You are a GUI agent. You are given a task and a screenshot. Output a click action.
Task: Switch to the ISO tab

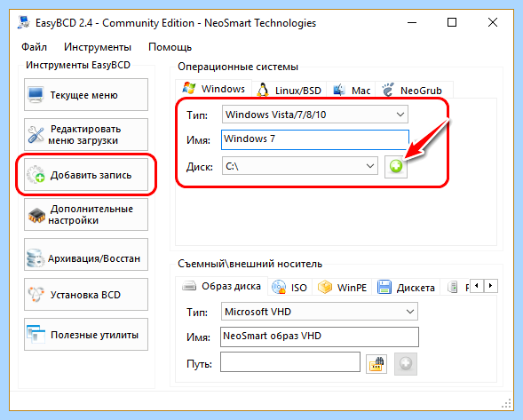289,288
